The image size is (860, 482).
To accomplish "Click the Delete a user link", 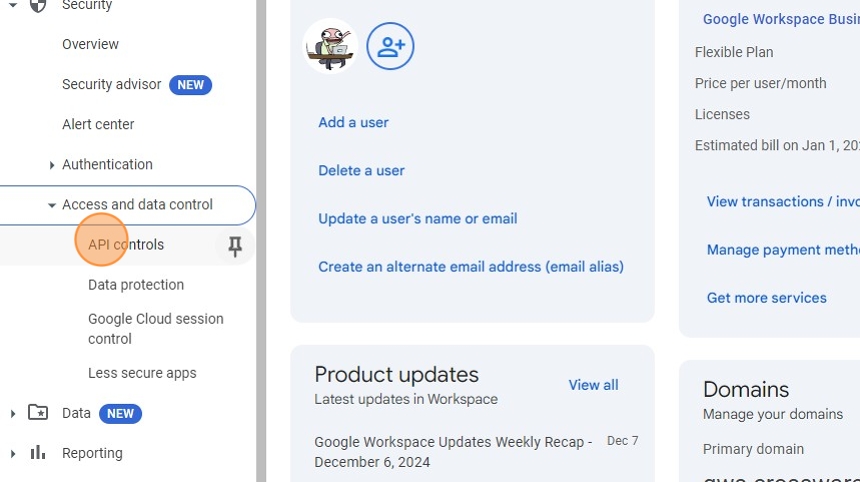I will 361,170.
